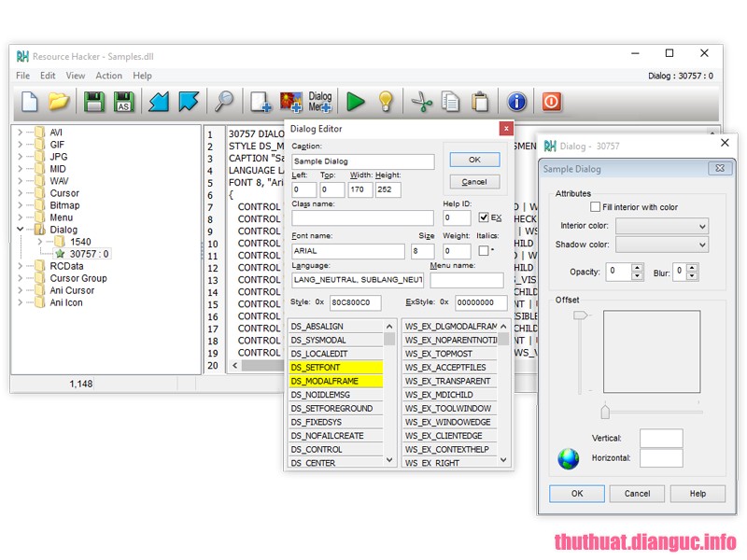Toggle the DS_ABSALIGN style flag
The height and width of the screenshot is (560, 747).
pos(336,326)
